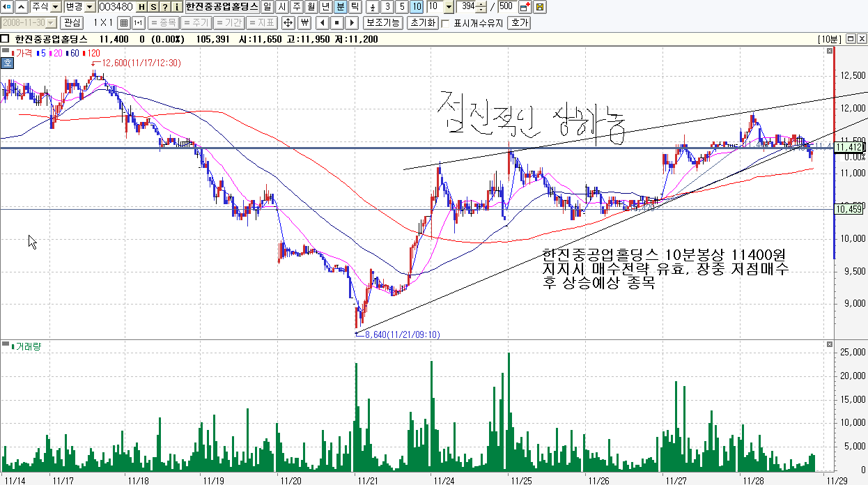Click the crosshair move tool icon
This screenshot has height=485, width=868.
pos(287,23)
